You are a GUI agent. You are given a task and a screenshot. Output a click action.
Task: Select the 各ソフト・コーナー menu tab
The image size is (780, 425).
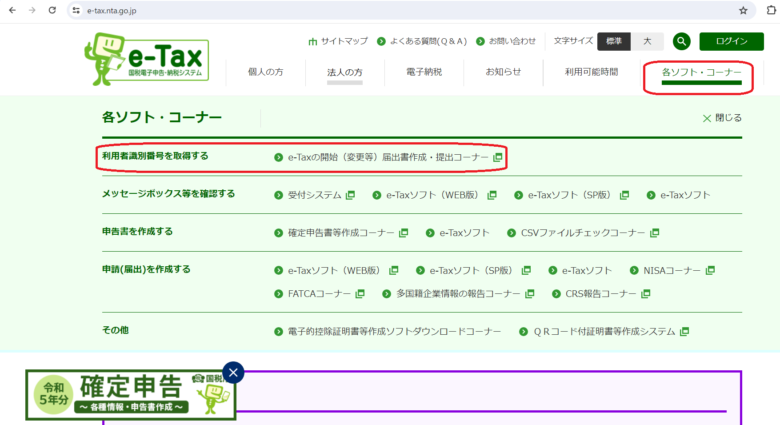701,73
